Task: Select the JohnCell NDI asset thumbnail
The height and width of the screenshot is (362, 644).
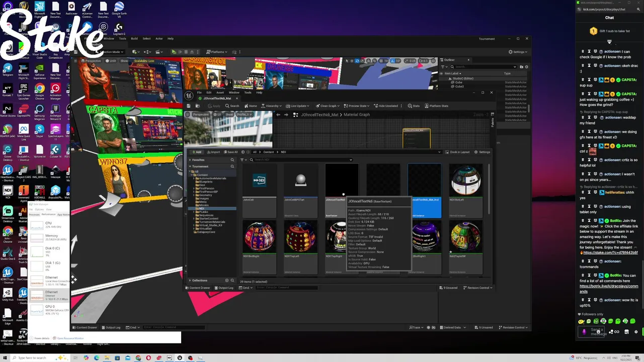Action: pyautogui.click(x=259, y=180)
